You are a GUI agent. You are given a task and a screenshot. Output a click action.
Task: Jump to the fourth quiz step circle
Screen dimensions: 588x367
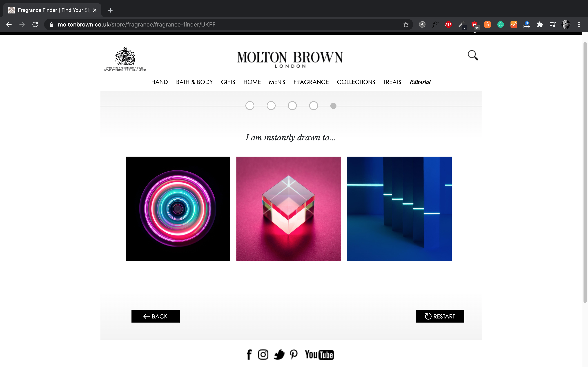(x=313, y=106)
